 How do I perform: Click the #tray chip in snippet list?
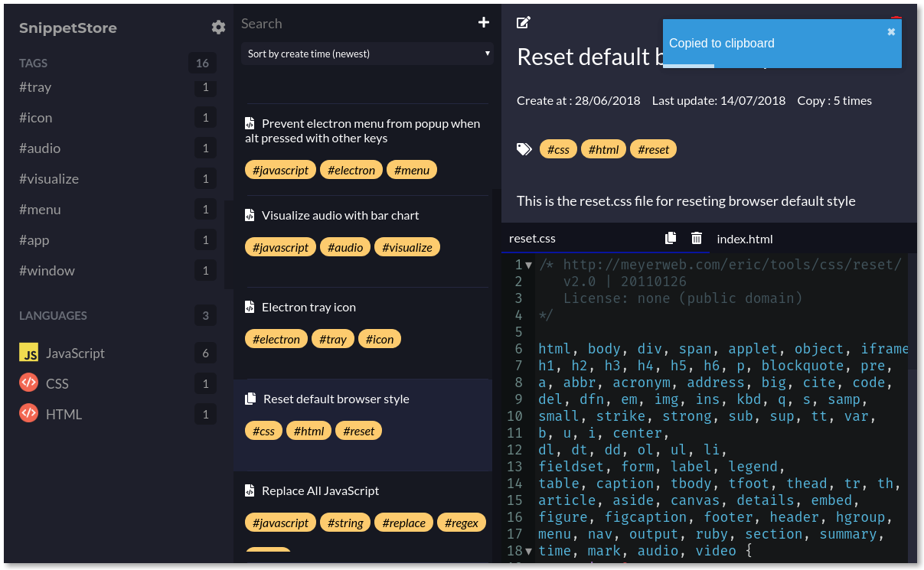click(x=333, y=339)
